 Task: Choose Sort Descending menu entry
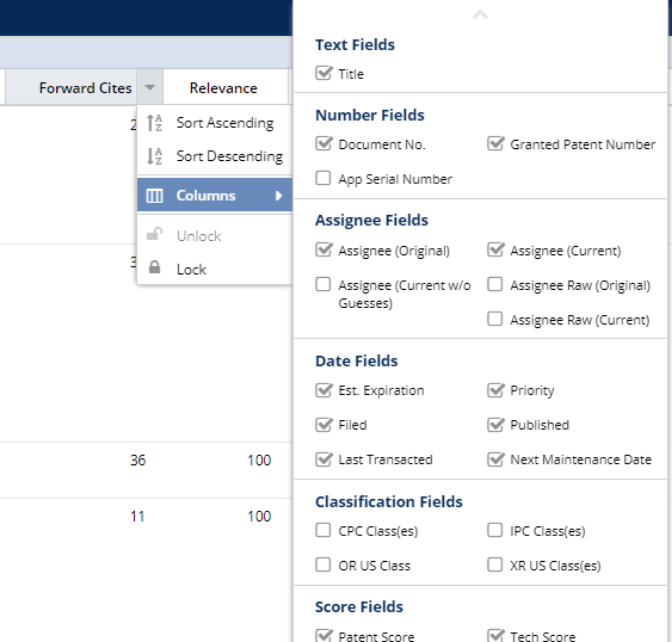[215, 156]
